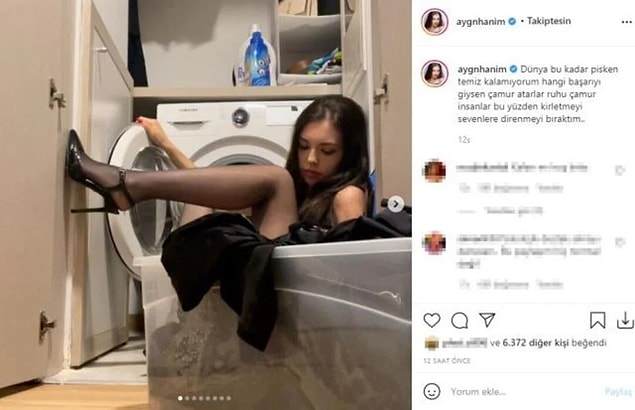Open aygnhanim username link in header
This screenshot has width=635, height=410.
[481, 21]
